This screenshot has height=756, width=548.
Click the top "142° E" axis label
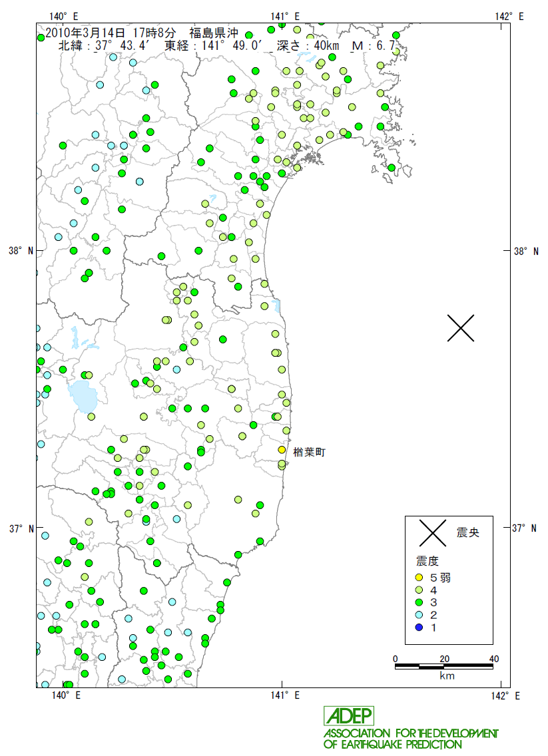pos(509,17)
